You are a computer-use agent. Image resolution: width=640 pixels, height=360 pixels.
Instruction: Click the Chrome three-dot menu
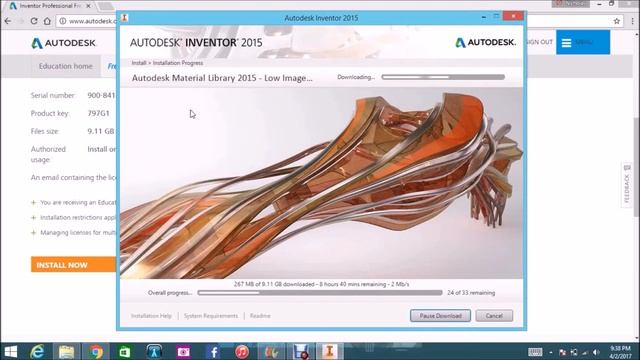tap(632, 21)
